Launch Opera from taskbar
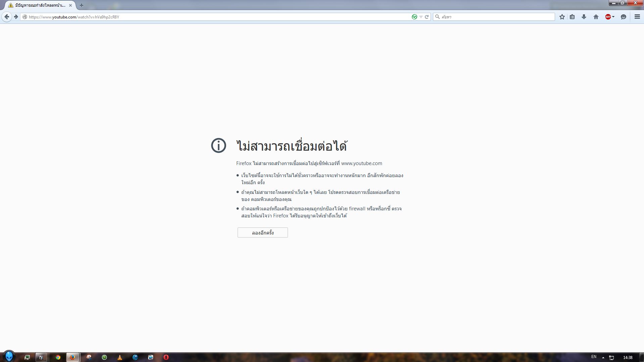The image size is (644, 362). pos(166,357)
